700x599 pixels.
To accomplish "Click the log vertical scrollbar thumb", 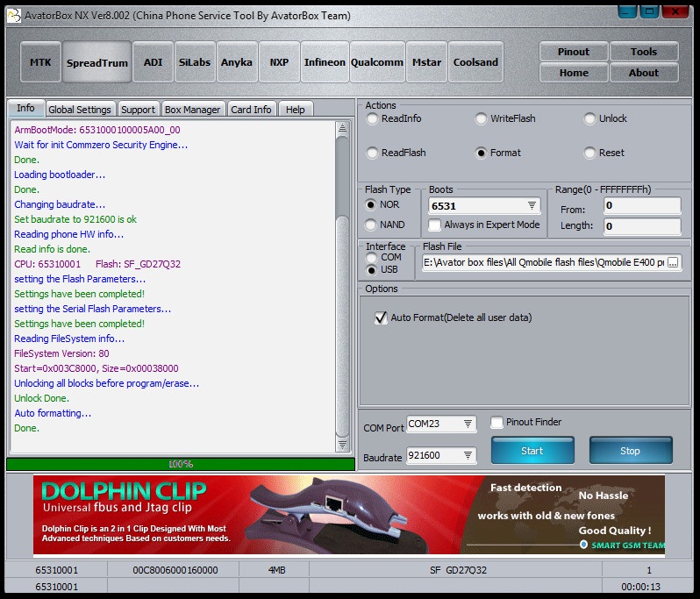I will [x=342, y=326].
